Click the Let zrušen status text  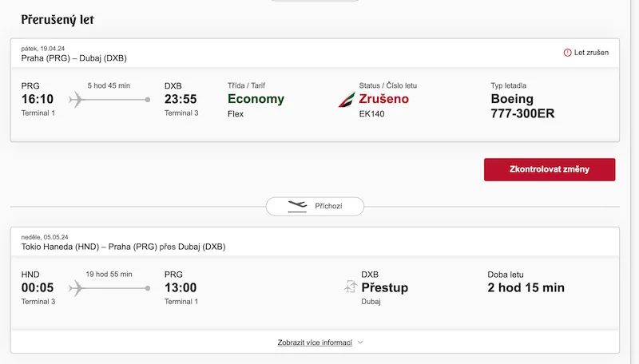pos(591,53)
